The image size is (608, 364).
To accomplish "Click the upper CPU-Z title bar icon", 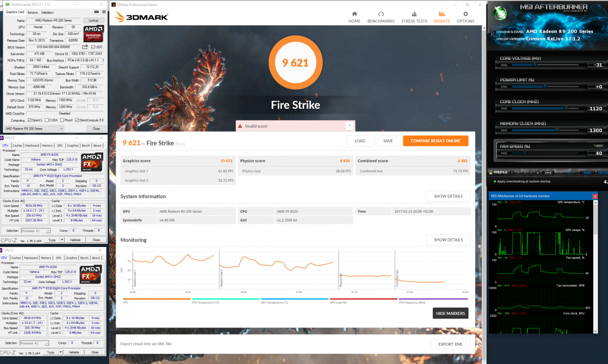I will pos(2,137).
